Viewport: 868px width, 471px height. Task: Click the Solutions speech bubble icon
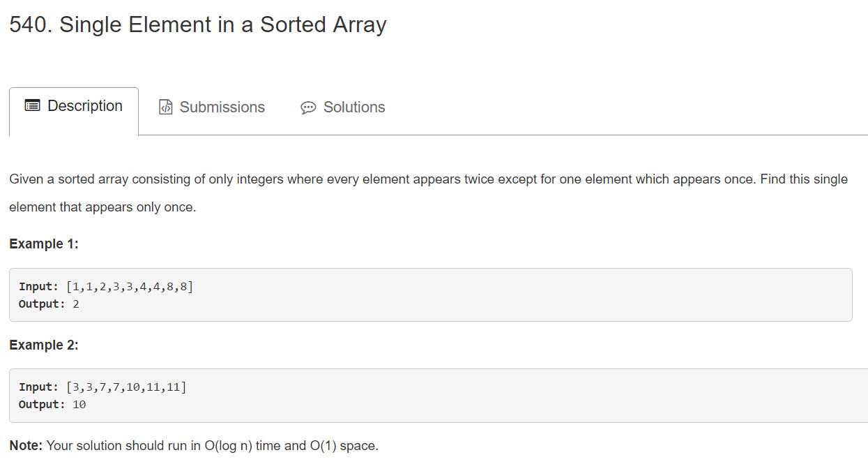tap(308, 107)
